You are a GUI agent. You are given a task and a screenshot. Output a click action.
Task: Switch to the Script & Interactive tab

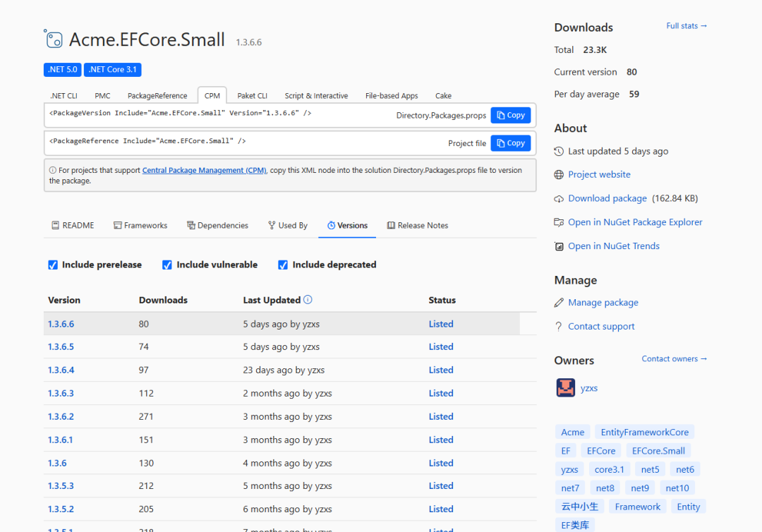(316, 95)
